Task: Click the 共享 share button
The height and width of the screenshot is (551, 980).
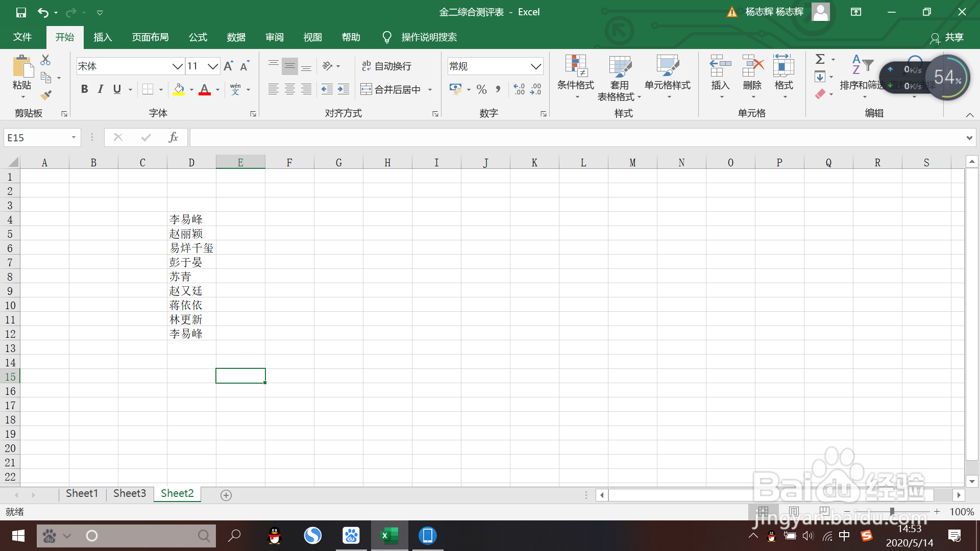Action: click(x=947, y=37)
